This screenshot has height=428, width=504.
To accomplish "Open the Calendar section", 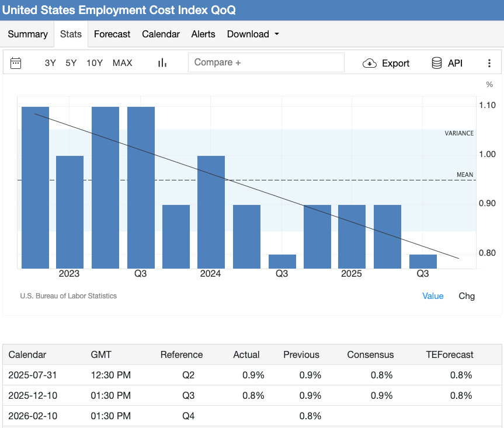I will [161, 34].
